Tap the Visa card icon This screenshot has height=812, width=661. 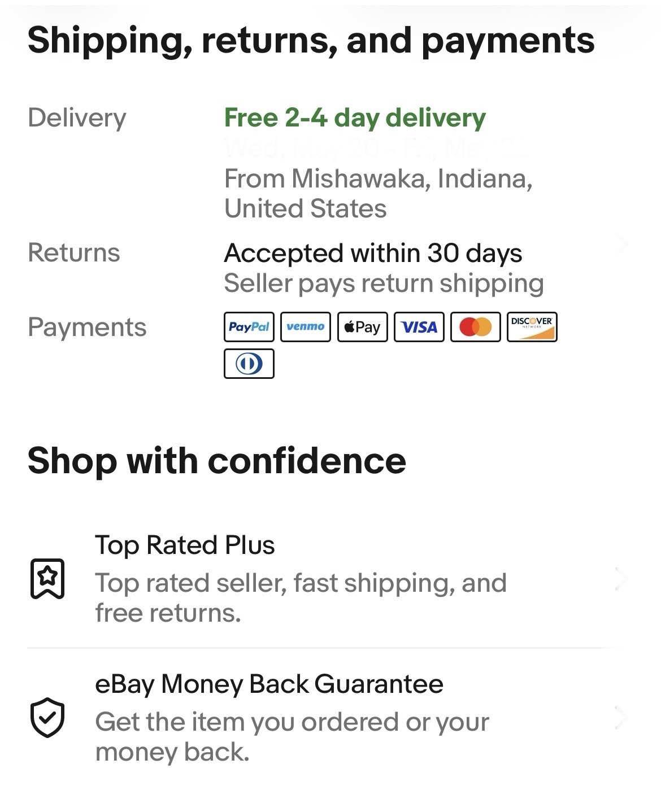tap(419, 327)
